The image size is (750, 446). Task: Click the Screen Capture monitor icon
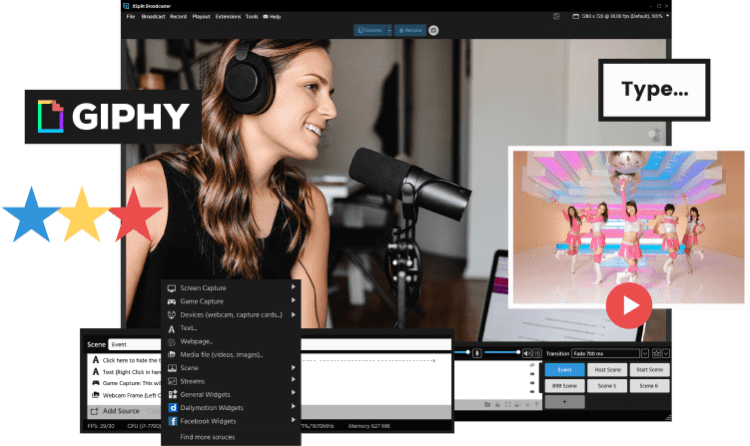(172, 288)
